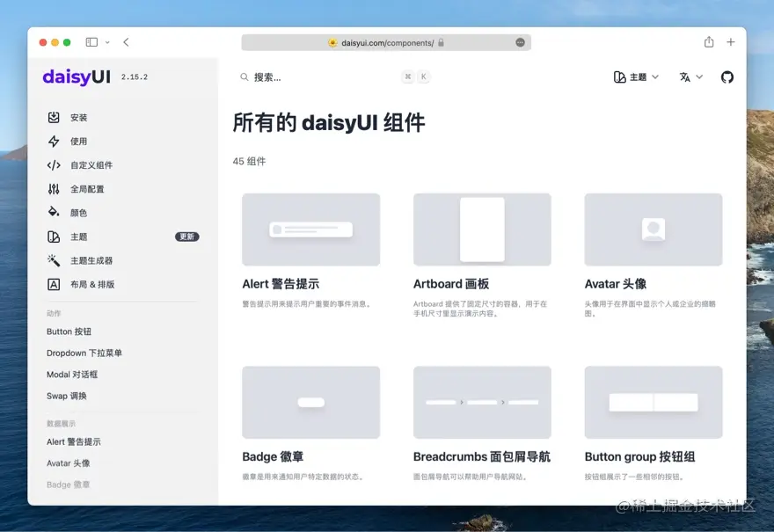Open the 主题 theme dropdown in header
This screenshot has height=532, width=774.
(635, 77)
